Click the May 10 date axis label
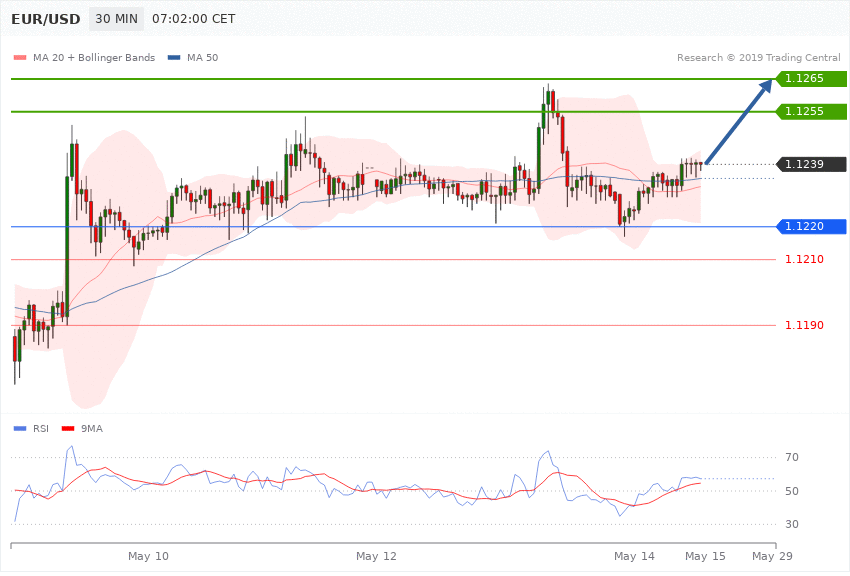 [148, 556]
